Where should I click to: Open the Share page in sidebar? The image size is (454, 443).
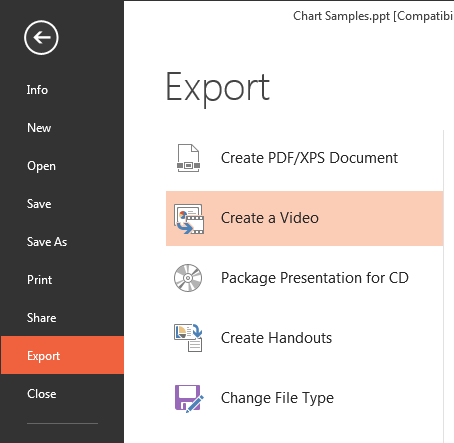[62, 318]
